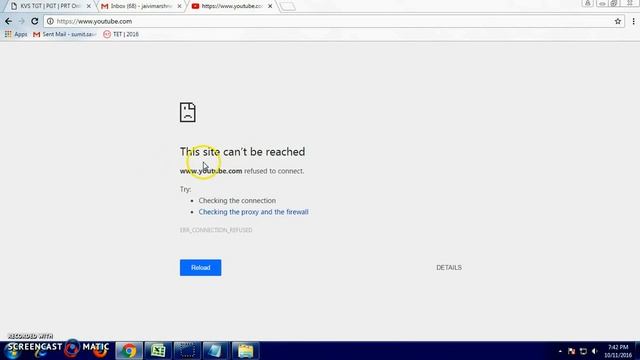The width and height of the screenshot is (640, 360).
Task: Click the sad page error icon
Action: [188, 112]
